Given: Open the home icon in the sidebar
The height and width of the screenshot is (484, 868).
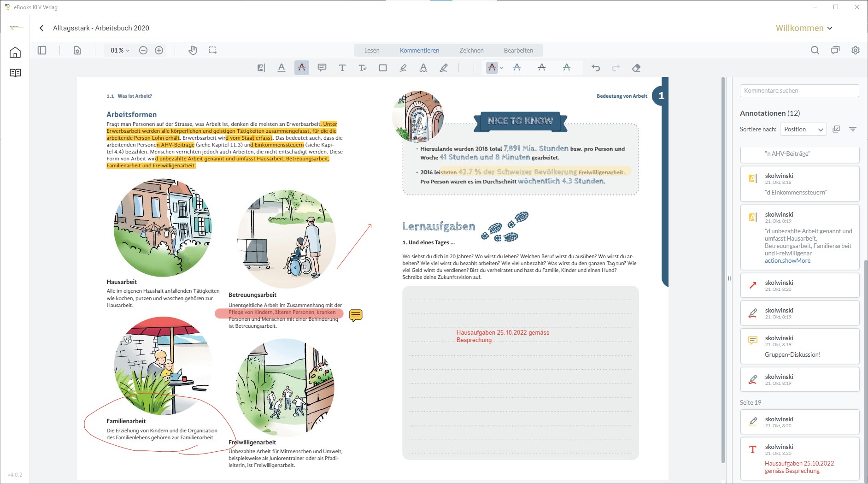Looking at the screenshot, I should pos(15,52).
